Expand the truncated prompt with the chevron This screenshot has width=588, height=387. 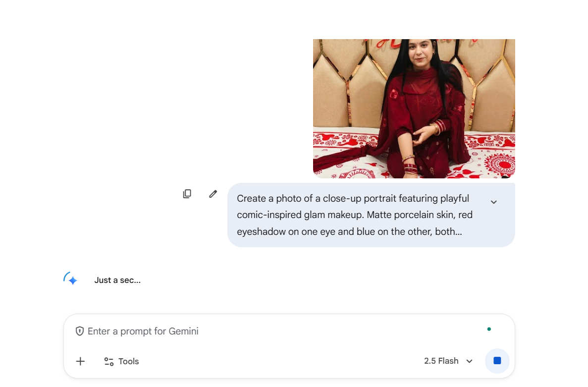pos(493,202)
